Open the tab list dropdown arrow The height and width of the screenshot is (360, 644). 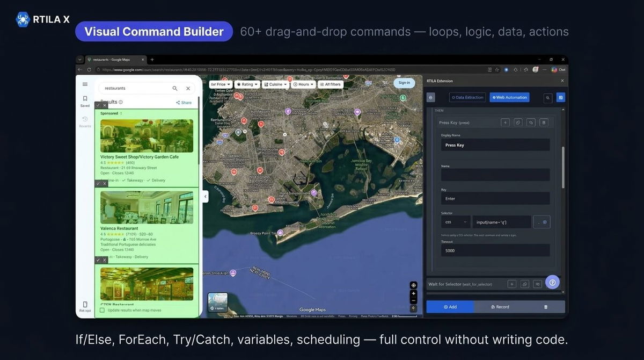point(80,60)
